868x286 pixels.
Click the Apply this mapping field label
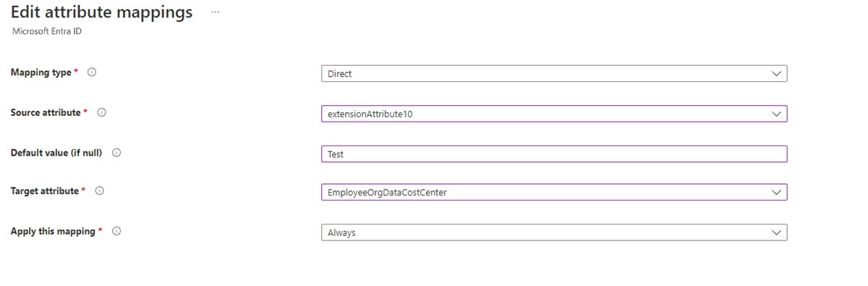click(53, 232)
